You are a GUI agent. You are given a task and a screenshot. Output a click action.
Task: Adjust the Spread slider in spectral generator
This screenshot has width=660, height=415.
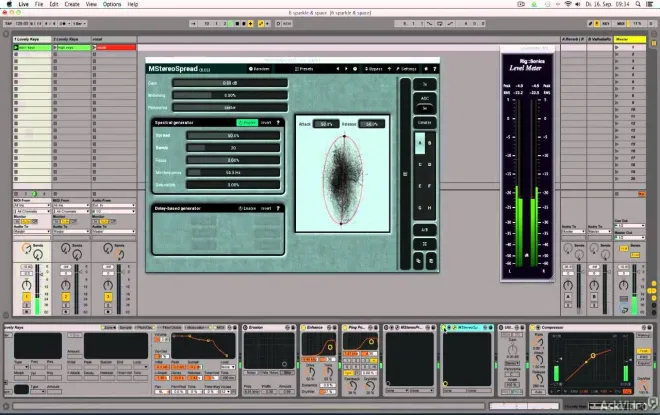(x=233, y=136)
